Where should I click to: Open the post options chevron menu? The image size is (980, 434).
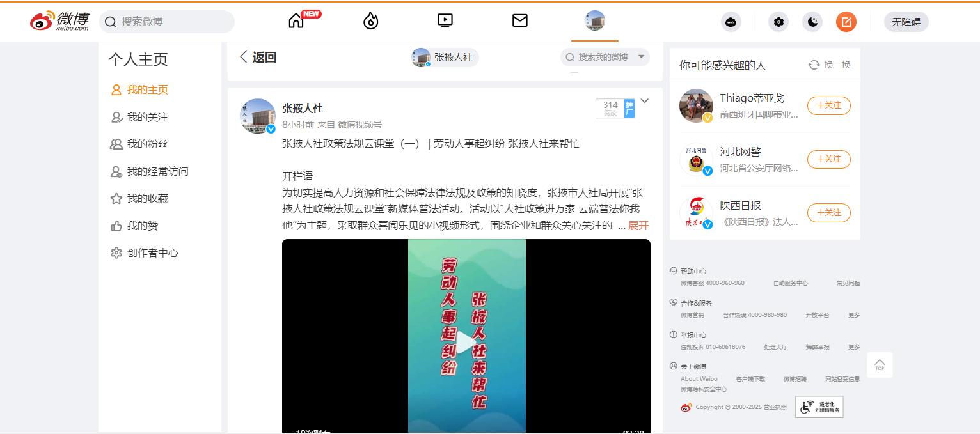(x=645, y=100)
